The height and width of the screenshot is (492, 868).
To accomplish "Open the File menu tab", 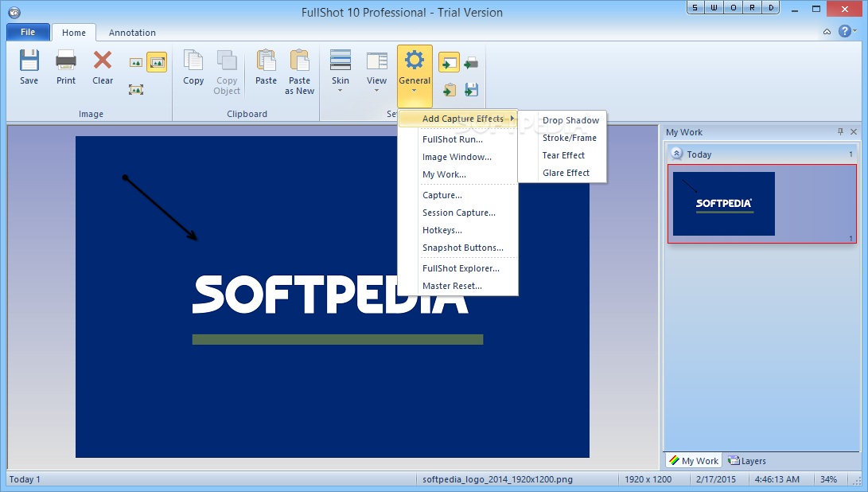I will (x=28, y=32).
